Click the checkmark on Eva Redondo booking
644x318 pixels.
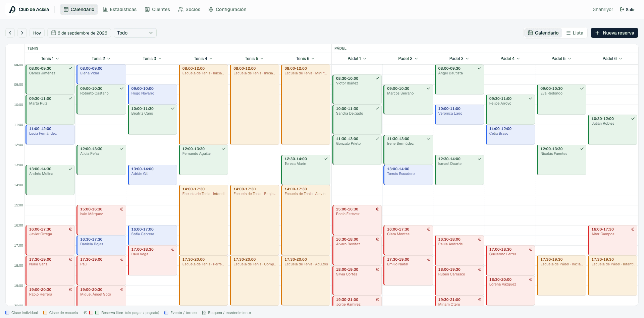click(582, 88)
